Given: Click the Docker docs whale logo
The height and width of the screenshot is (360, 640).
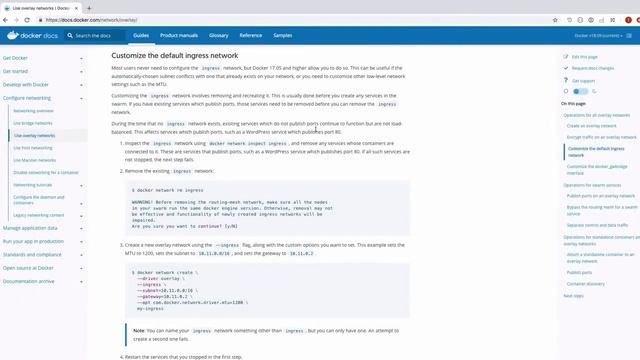Looking at the screenshot, I should 13,36.
